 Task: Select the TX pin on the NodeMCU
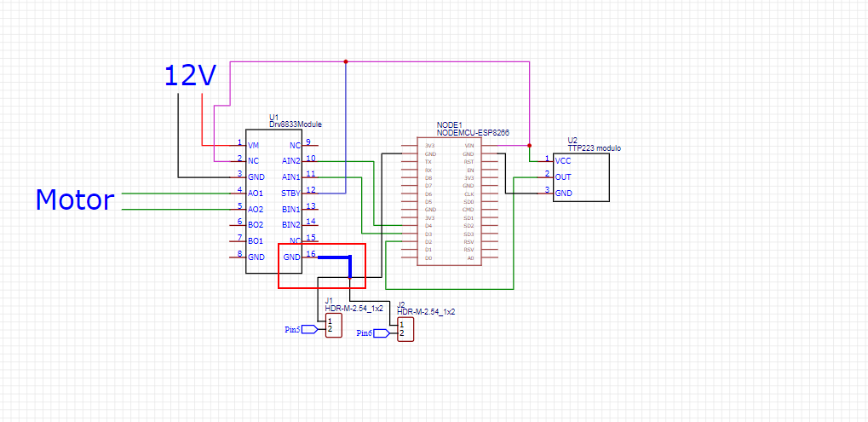428,161
